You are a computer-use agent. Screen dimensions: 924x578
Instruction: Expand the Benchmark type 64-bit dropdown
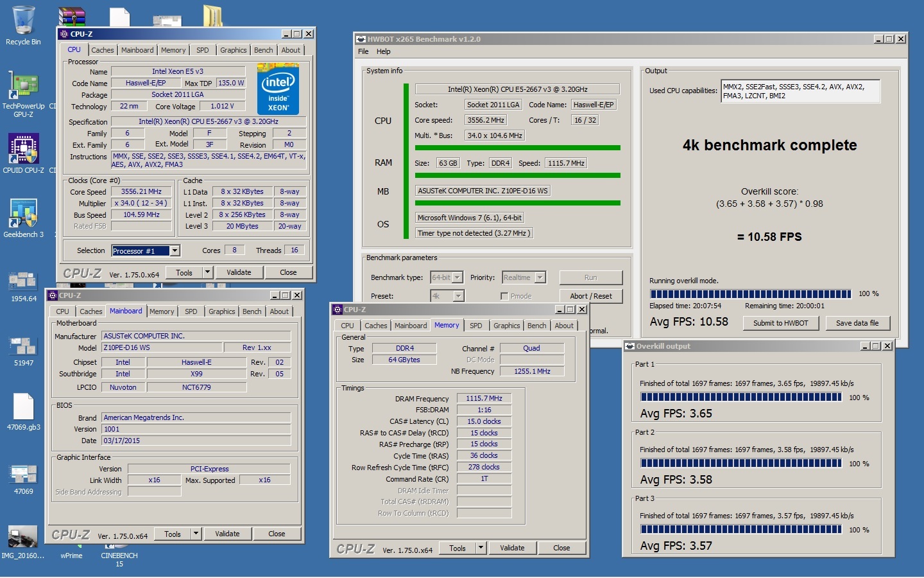[x=458, y=277]
